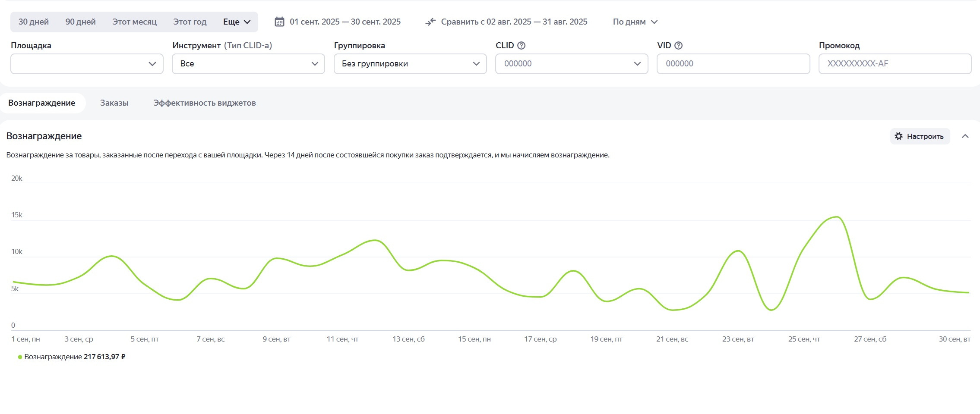Click the CLID help question mark icon
The width and height of the screenshot is (980, 414).
click(x=522, y=46)
